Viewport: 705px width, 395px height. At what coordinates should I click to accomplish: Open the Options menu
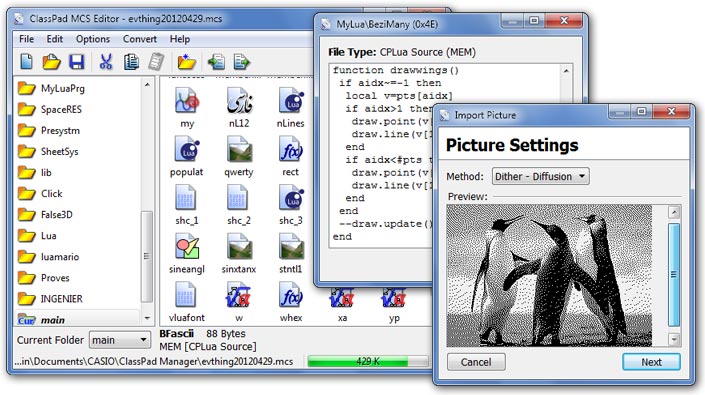(93, 39)
